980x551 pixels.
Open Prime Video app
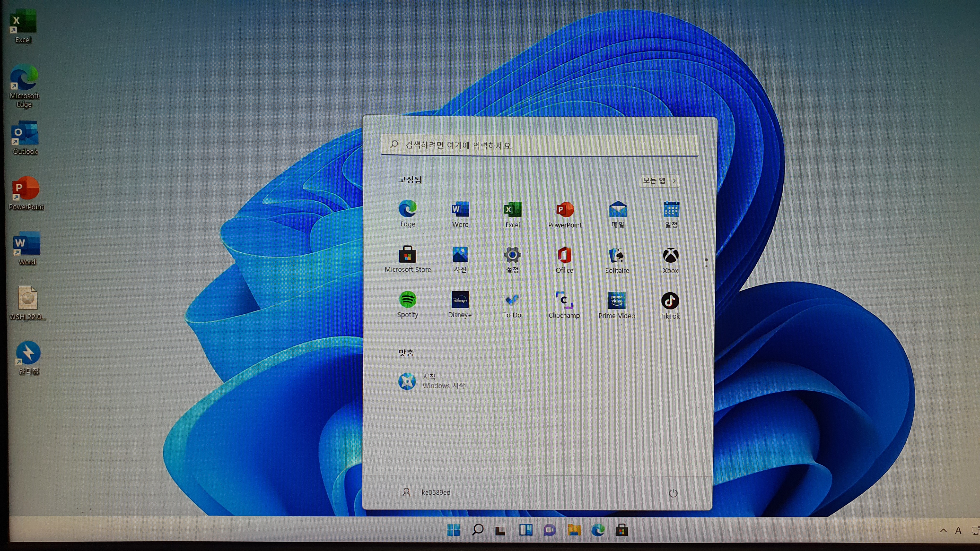coord(617,305)
